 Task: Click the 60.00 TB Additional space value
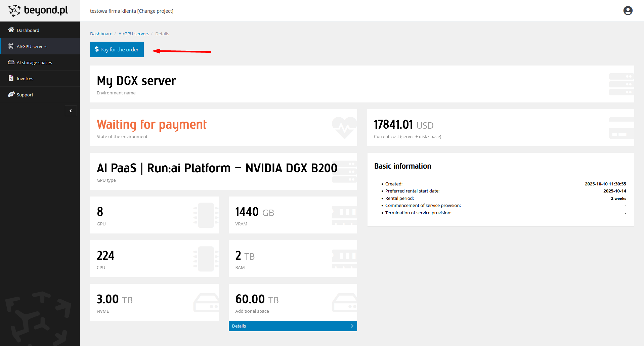click(257, 299)
